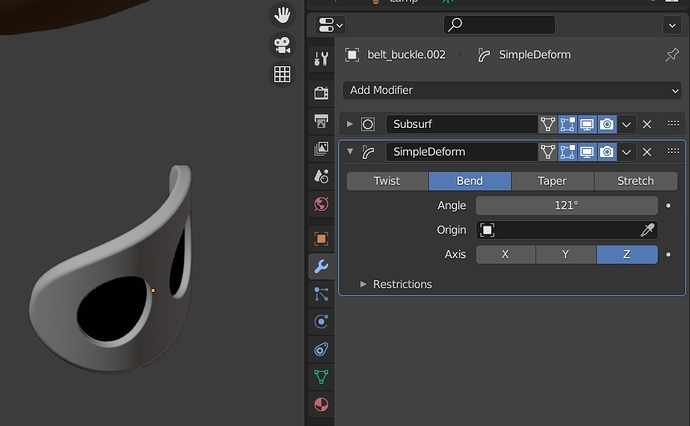
Task: Select the Stretch deform mode
Action: click(636, 181)
